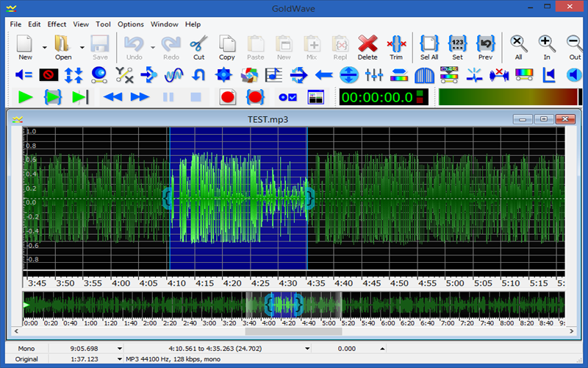Open the Edit menu
Viewport: 588px width, 368px height.
(x=34, y=24)
